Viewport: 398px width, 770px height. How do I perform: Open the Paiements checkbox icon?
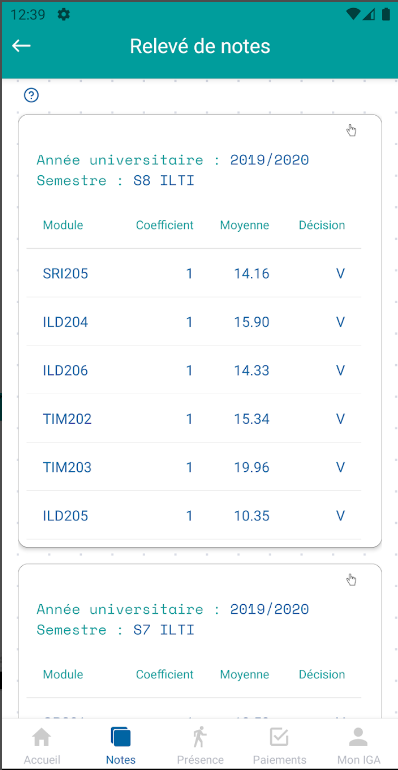coord(279,737)
